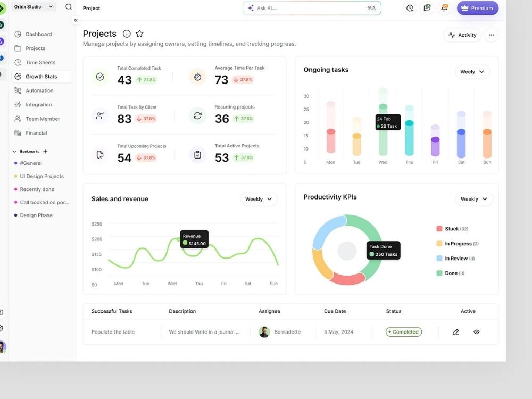Image resolution: width=532 pixels, height=399 pixels.
Task: Open the time tracker clock icon
Action: pos(410,8)
